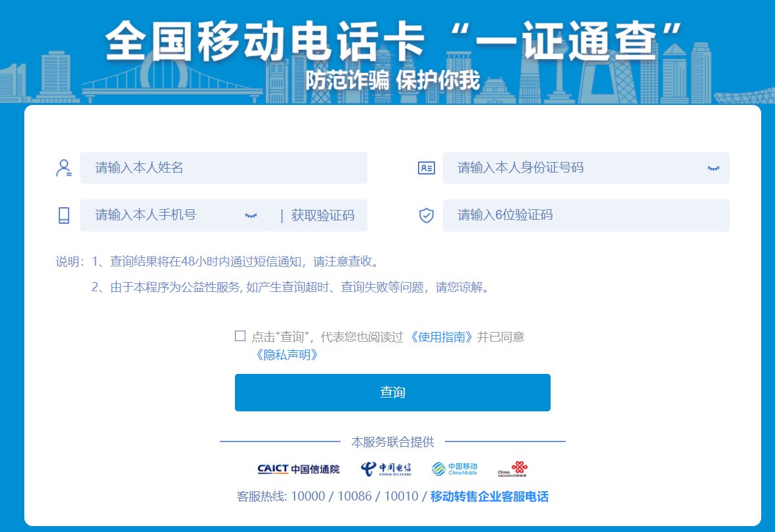
Task: Click the 本服务联合提供 text
Action: click(x=392, y=441)
